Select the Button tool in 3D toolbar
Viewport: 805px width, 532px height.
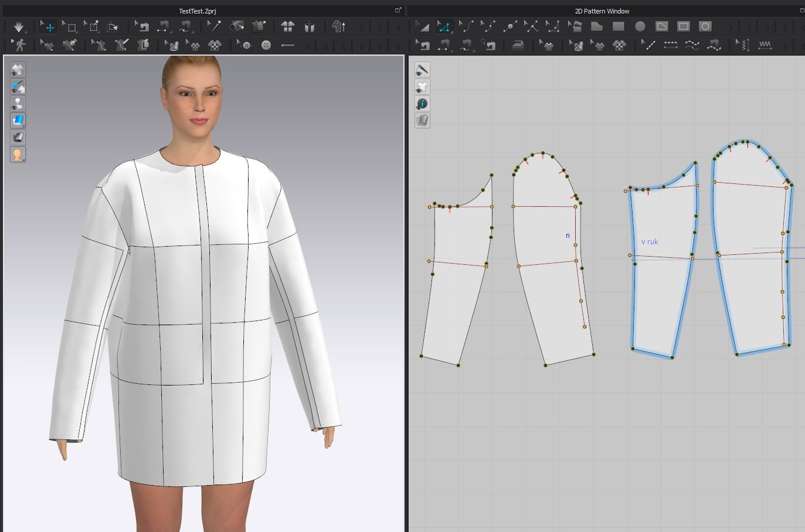[x=266, y=45]
